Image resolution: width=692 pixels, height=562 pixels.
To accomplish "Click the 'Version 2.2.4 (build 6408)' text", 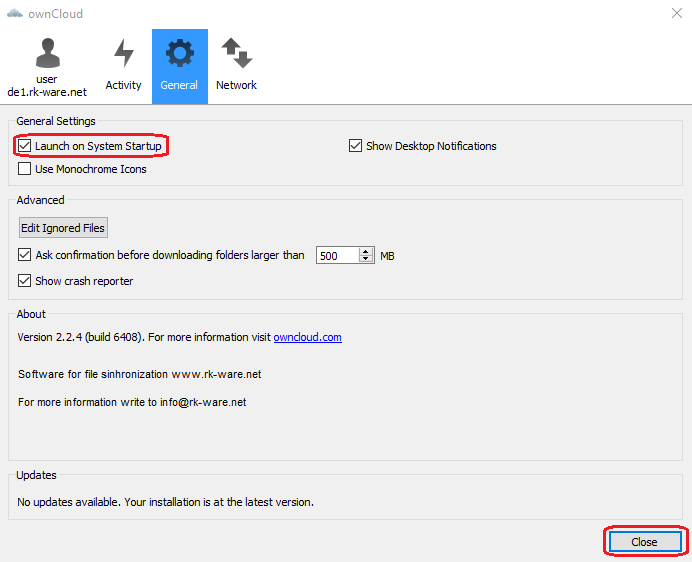I will 81,337.
